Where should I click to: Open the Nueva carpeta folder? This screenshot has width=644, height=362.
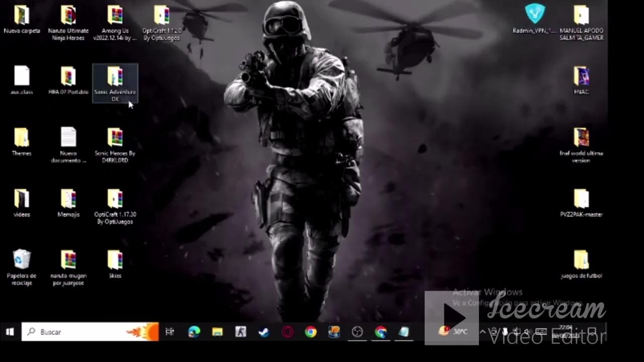coord(22,20)
